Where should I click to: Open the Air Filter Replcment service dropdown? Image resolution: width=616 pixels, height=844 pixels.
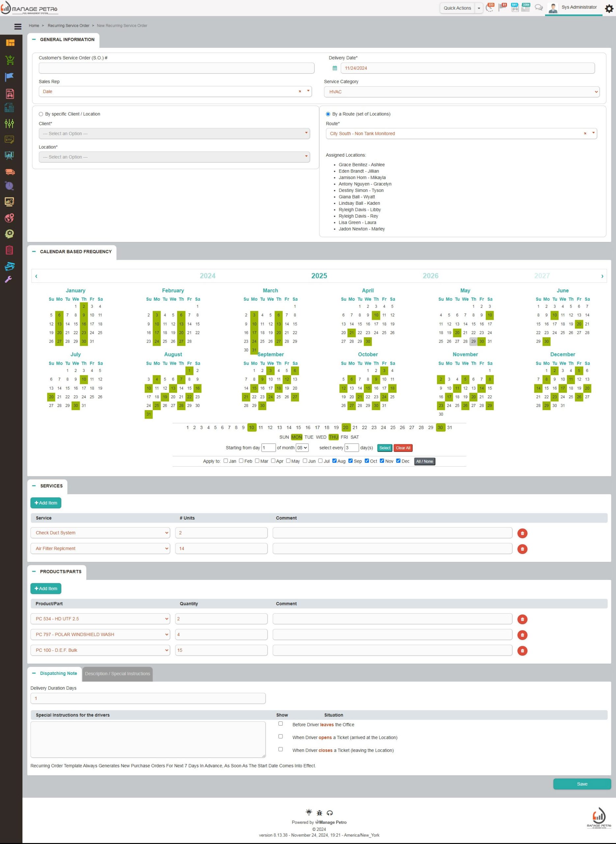(100, 549)
